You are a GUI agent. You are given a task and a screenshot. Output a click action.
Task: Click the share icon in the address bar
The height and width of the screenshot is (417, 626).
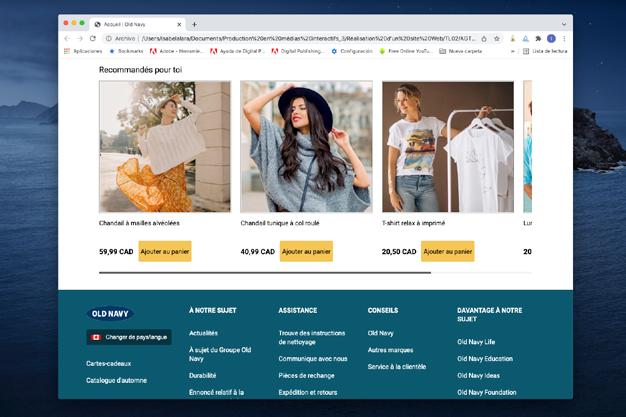pyautogui.click(x=484, y=39)
